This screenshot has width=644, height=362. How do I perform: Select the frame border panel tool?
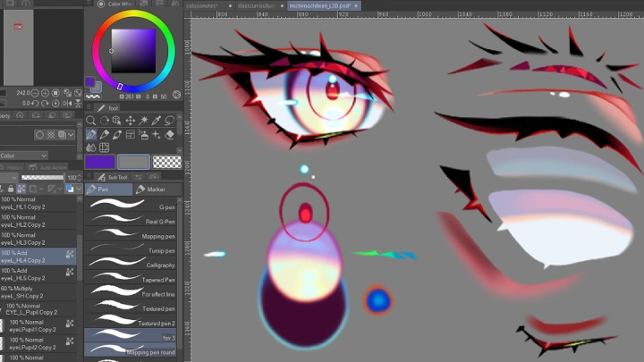coord(131,134)
